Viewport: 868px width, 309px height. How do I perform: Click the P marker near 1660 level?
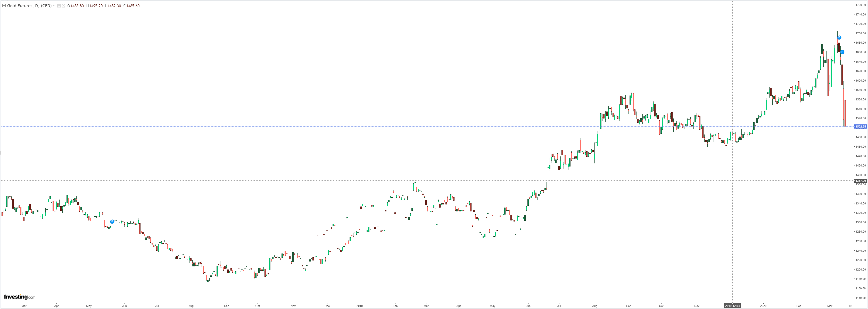coord(842,52)
